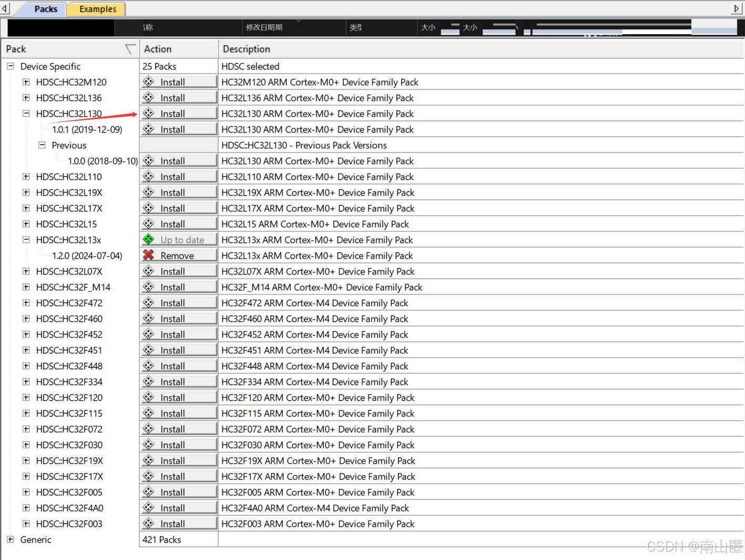This screenshot has width=745, height=560.
Task: Install the HDSC::HC32F115 pack
Action: coord(179,413)
